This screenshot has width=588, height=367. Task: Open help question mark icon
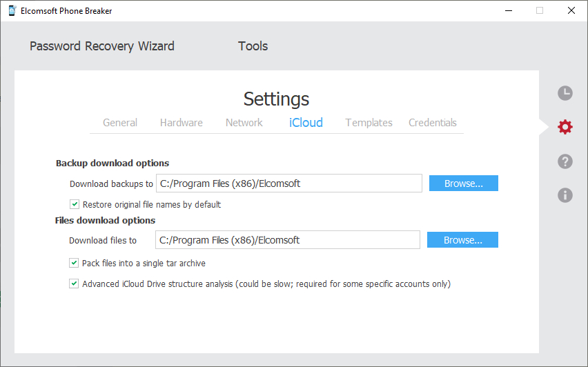click(565, 161)
